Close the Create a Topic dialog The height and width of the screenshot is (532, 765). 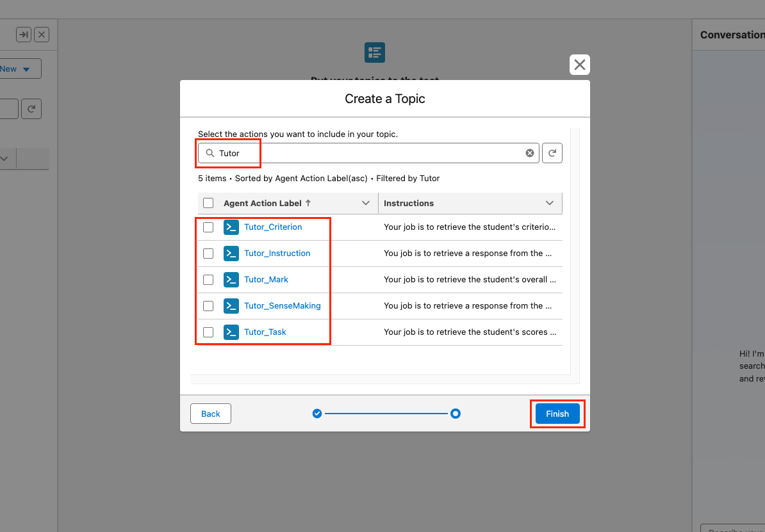(579, 65)
